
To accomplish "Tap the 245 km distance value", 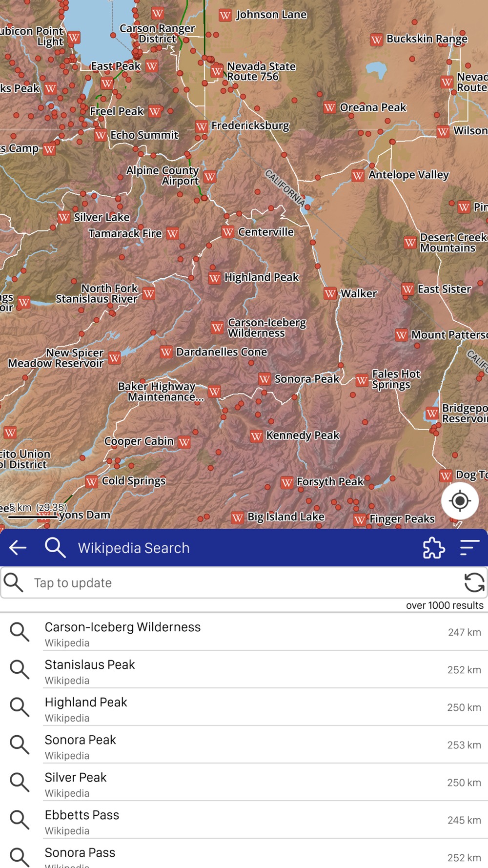I will click(465, 820).
